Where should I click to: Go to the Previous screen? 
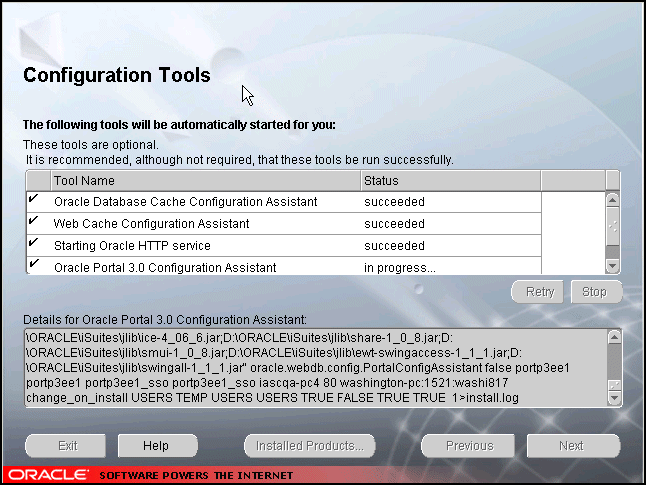(x=468, y=445)
